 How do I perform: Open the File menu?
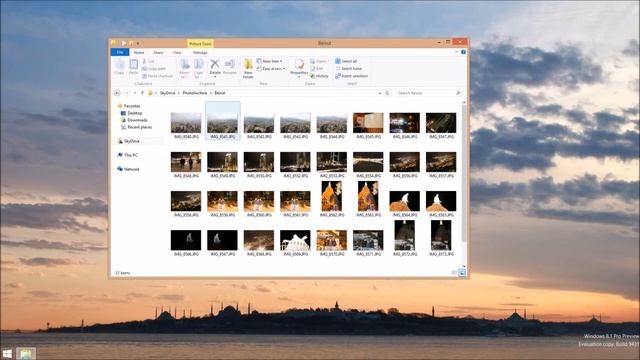click(120, 52)
